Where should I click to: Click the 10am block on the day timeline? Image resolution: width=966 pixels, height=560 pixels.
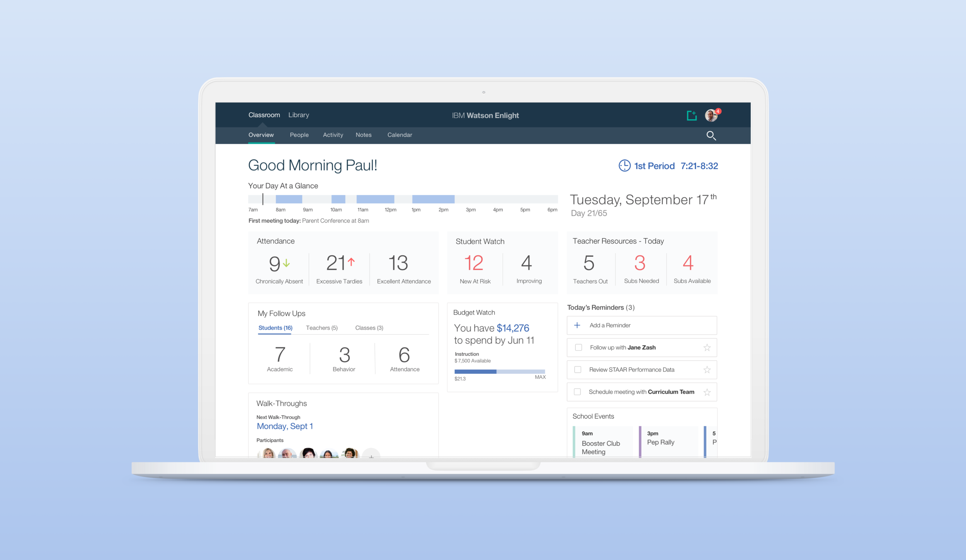[x=338, y=199]
